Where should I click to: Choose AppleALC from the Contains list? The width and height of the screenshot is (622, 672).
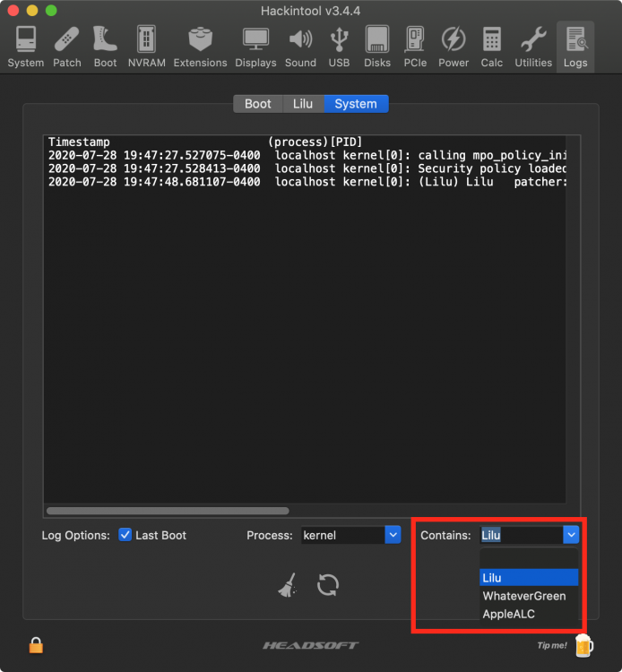tap(529, 614)
